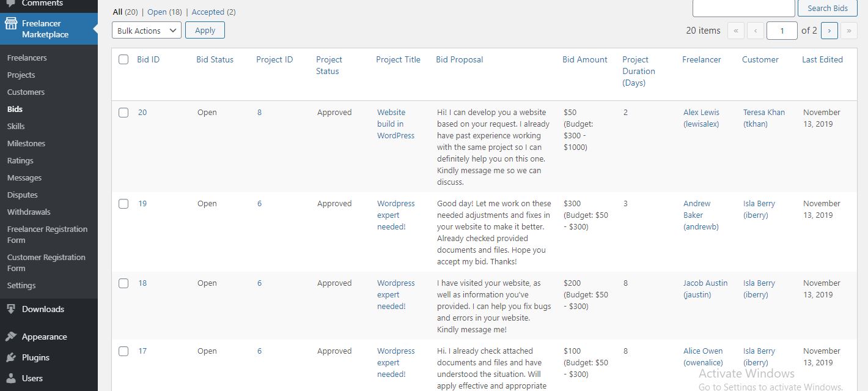Open bid ID 20 link

pyautogui.click(x=142, y=113)
